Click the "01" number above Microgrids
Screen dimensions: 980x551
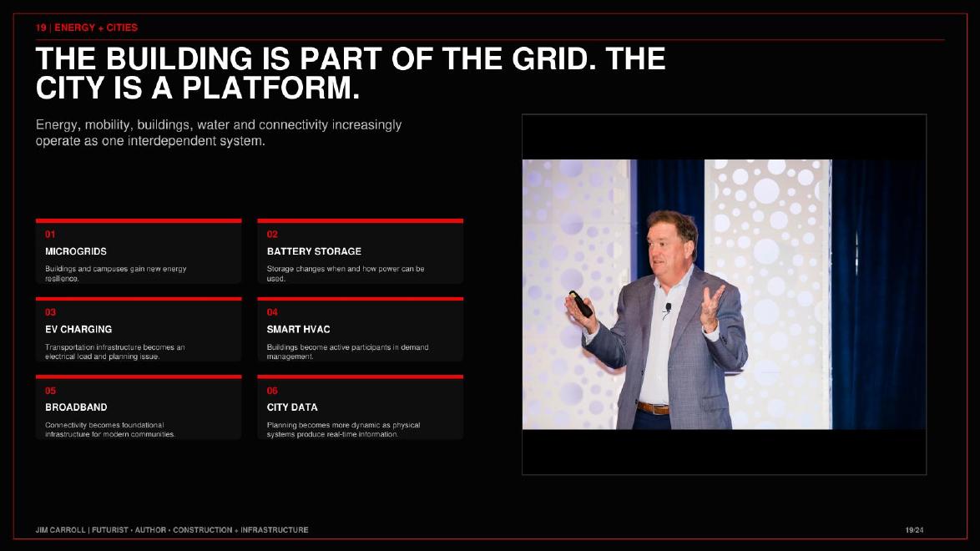point(50,234)
